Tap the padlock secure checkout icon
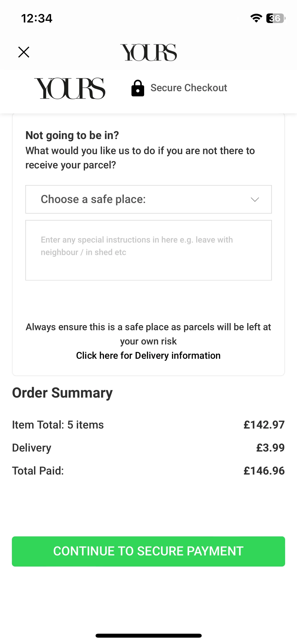This screenshot has width=297, height=644. point(138,88)
